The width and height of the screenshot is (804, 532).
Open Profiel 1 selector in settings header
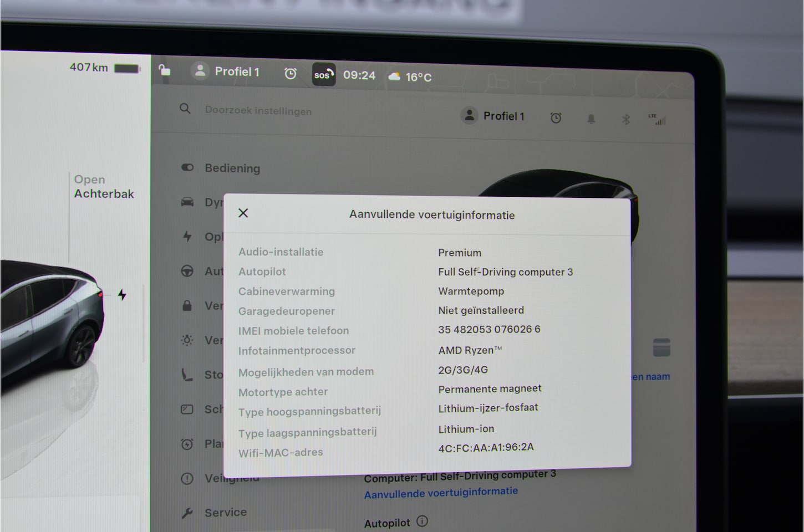(493, 116)
